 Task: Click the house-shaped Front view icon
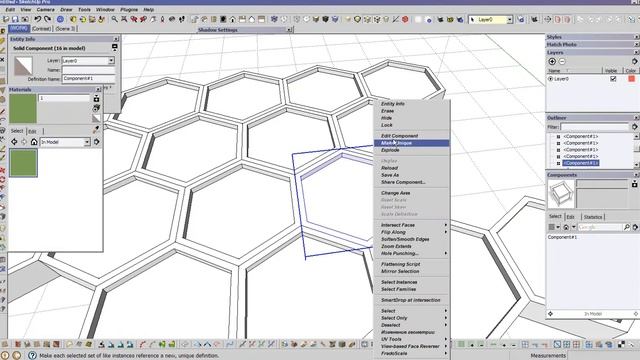pyautogui.click(x=233, y=19)
